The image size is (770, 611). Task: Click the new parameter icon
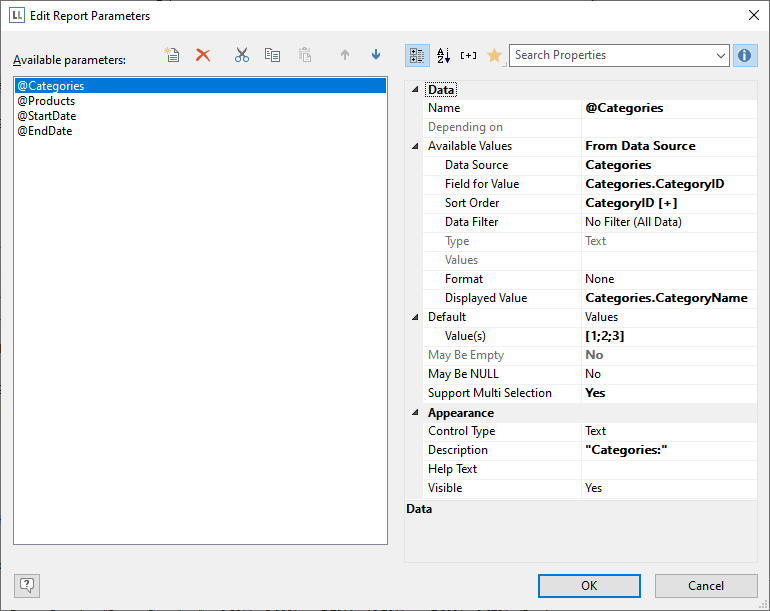[172, 55]
